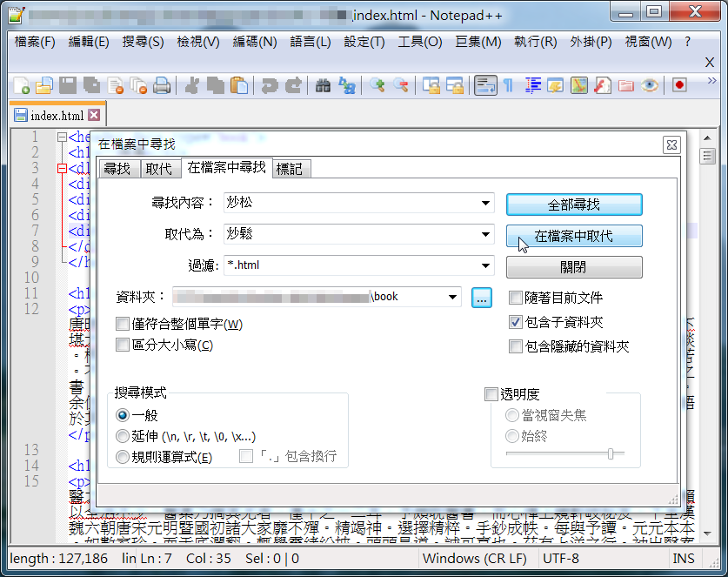This screenshot has width=728, height=577.
Task: Collapse the fold marker on line 1
Action: click(x=62, y=137)
